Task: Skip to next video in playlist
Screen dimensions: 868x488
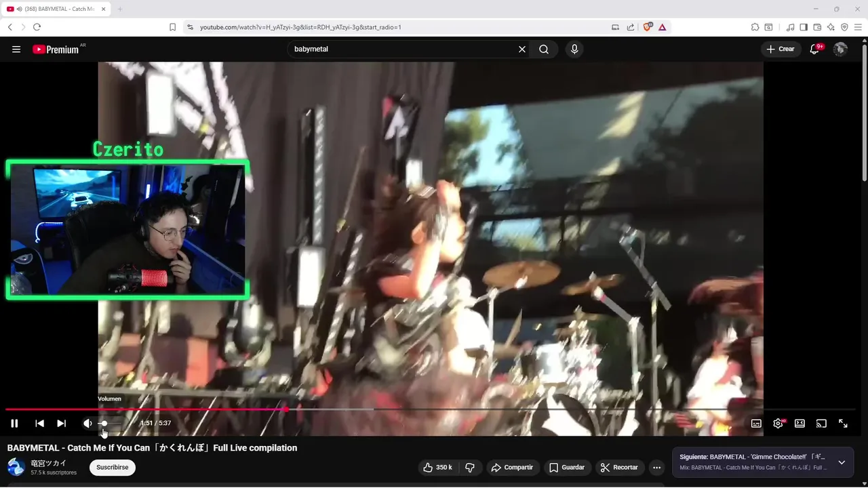Action: (x=62, y=423)
